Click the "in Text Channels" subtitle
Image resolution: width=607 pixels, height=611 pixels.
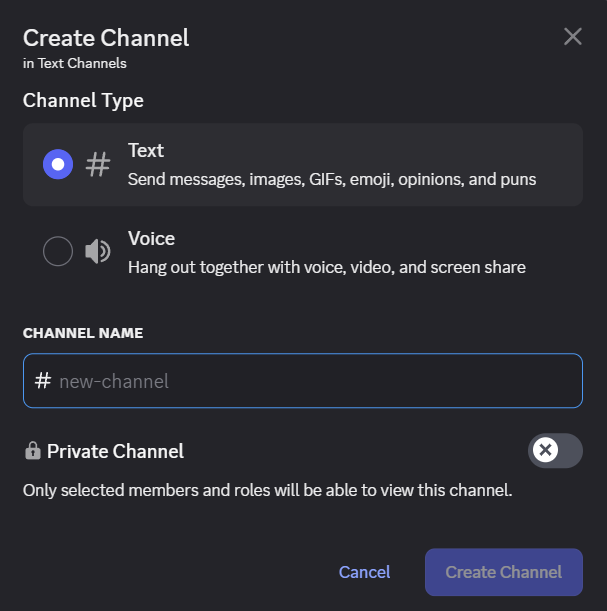(x=75, y=63)
